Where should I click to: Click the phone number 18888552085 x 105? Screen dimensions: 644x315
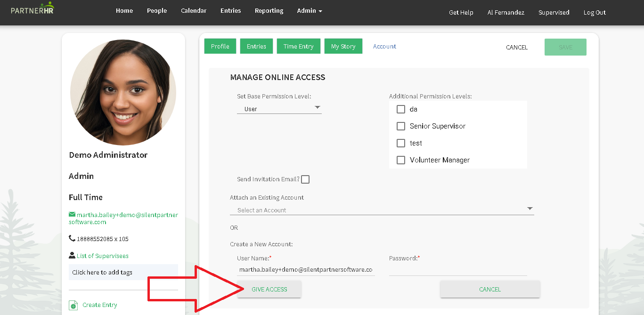click(x=103, y=239)
